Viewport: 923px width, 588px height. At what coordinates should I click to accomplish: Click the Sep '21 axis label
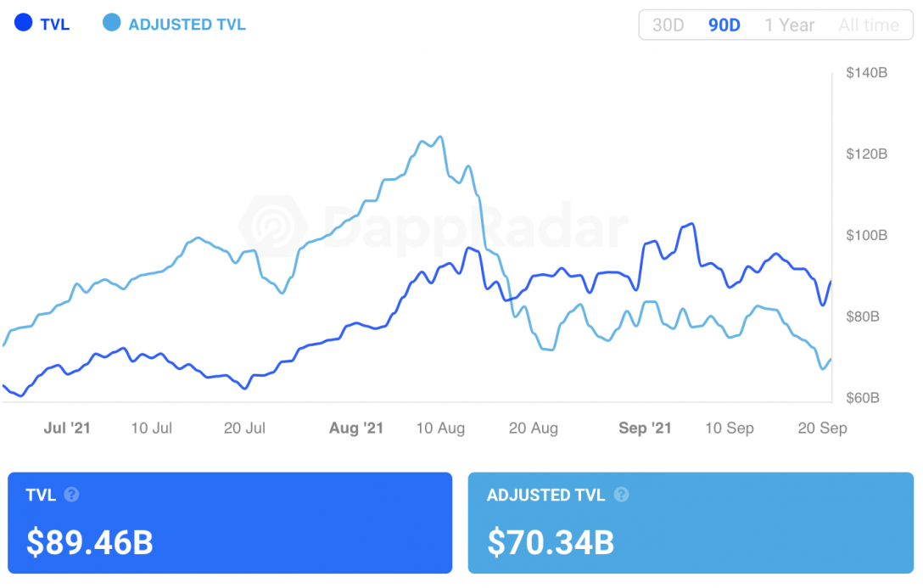click(645, 428)
